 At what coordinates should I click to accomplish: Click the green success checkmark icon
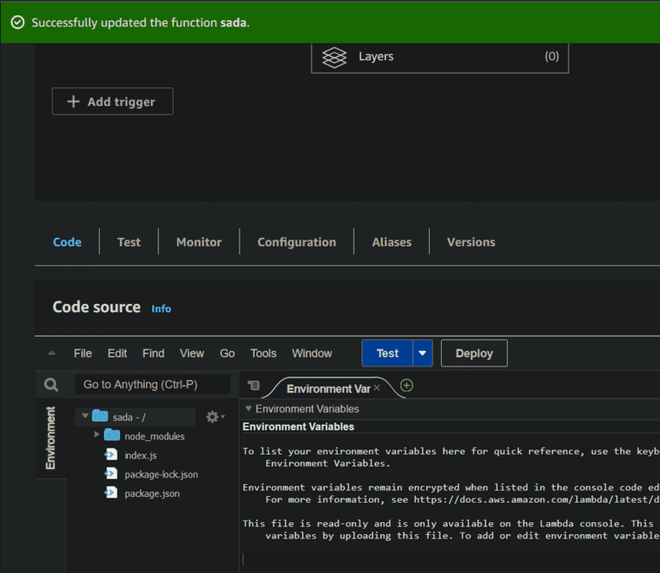pyautogui.click(x=17, y=22)
